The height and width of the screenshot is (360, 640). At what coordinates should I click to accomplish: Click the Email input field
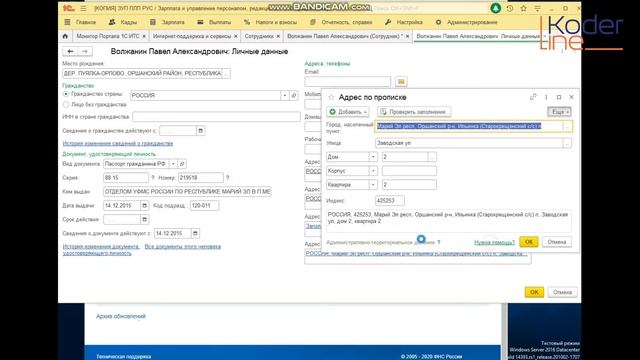click(348, 82)
